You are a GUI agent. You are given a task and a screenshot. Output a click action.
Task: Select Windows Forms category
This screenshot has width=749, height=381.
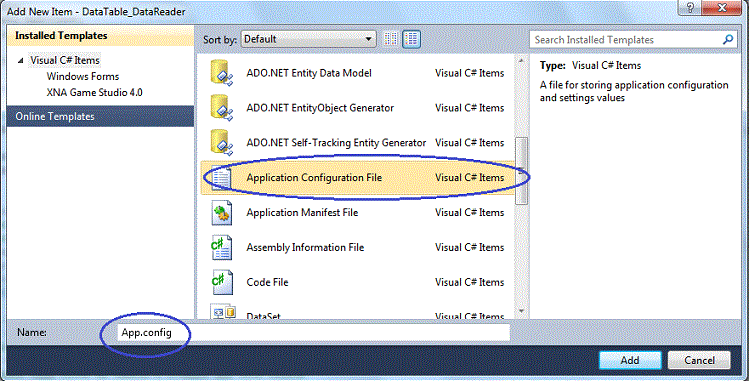pyautogui.click(x=83, y=76)
